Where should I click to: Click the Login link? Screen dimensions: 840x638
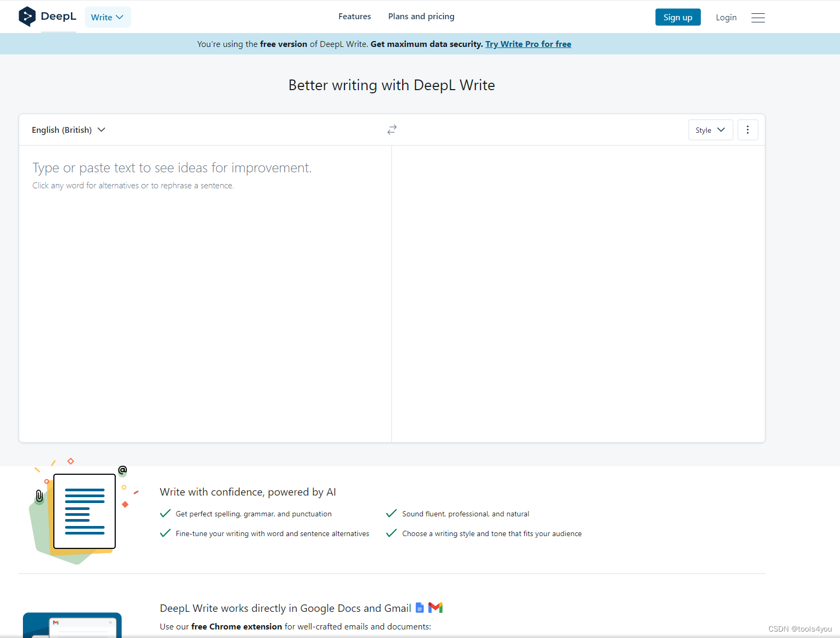(726, 18)
